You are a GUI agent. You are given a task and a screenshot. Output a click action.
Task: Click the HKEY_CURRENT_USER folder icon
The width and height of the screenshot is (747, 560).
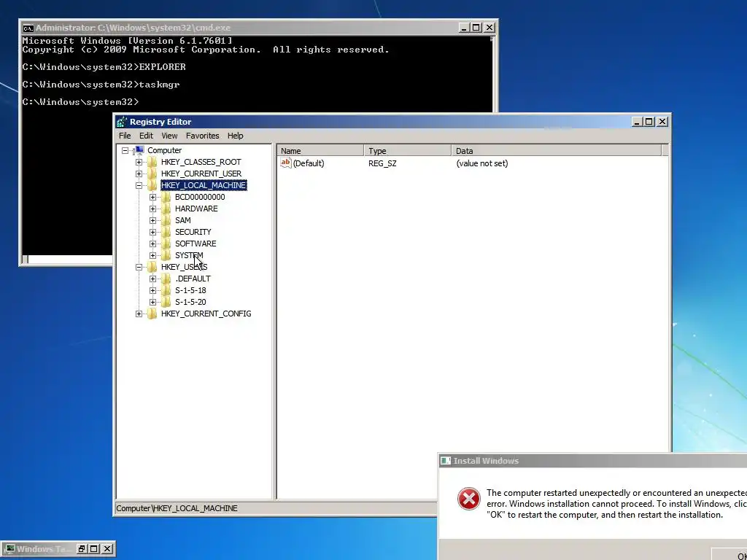152,174
